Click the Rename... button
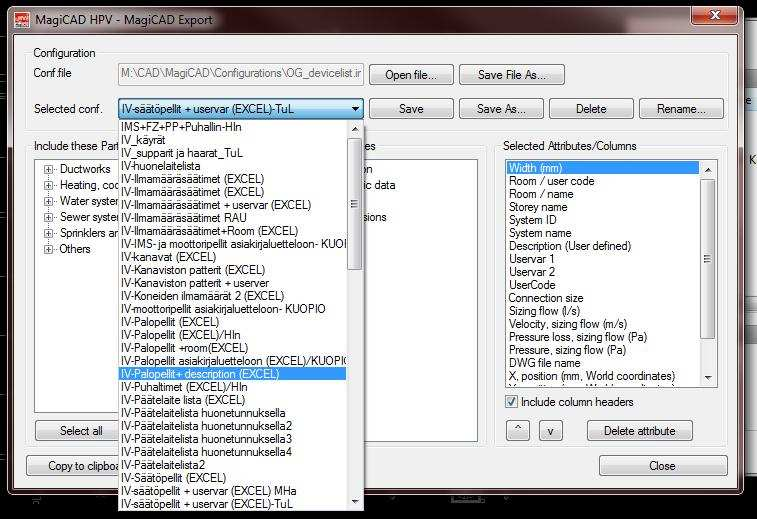Viewport: 757px width, 519px height. [681, 109]
